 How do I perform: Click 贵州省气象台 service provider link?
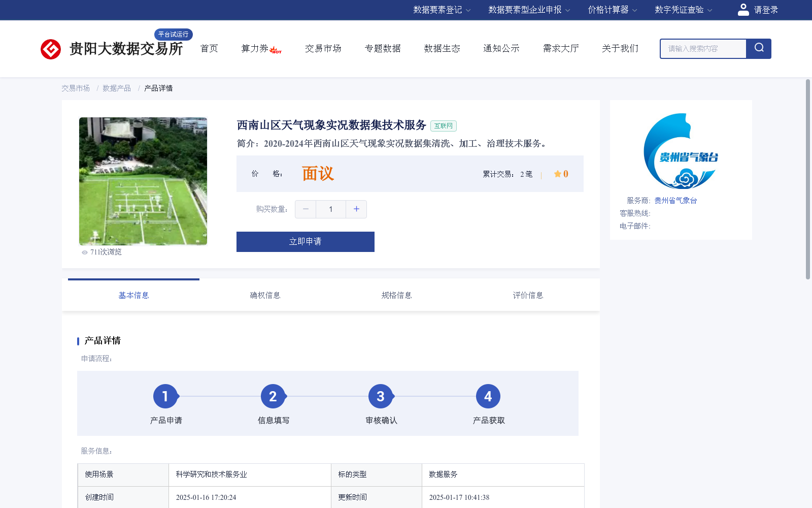click(x=675, y=201)
